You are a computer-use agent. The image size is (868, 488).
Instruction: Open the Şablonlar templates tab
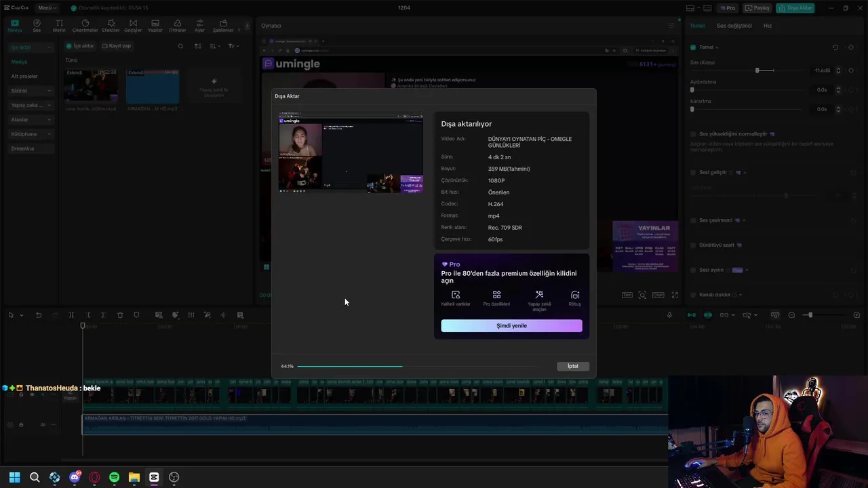pos(223,26)
